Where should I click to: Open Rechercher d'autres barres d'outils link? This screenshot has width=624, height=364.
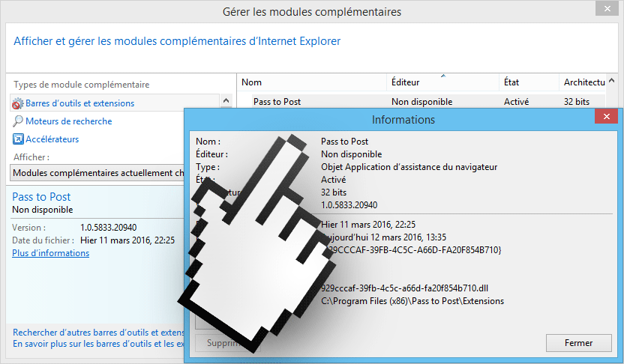[98, 333]
